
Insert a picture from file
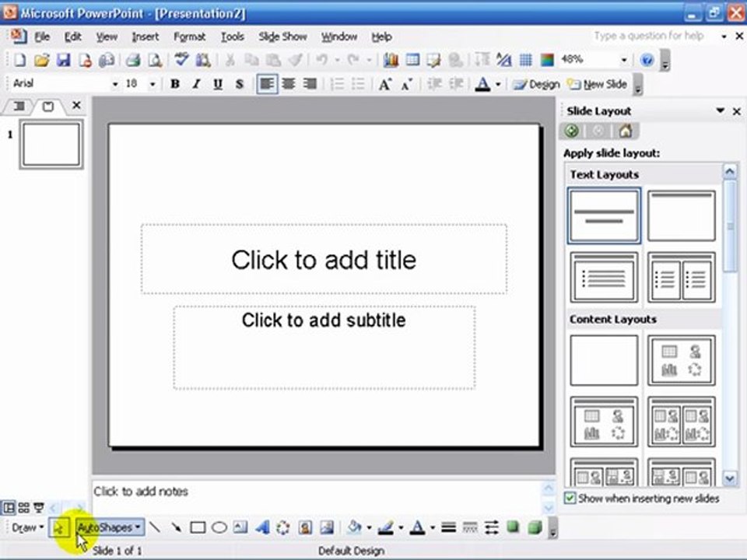point(327,527)
